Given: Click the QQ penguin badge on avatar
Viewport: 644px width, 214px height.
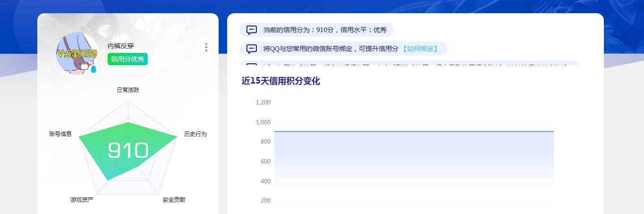Looking at the screenshot, I should pos(93,69).
